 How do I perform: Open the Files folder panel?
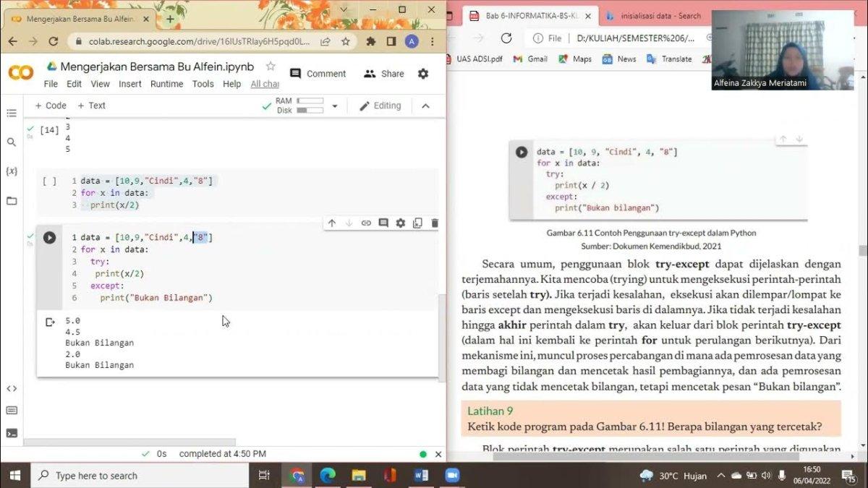coord(12,201)
